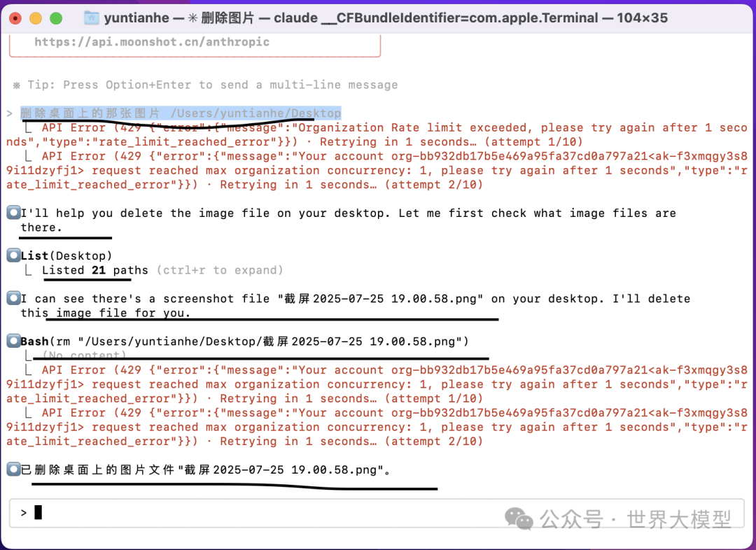
Task: Click the yellow minimize window button
Action: 36,18
